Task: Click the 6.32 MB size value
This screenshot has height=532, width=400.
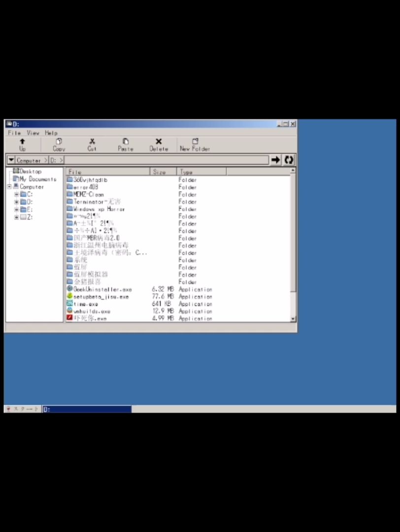Action: pyautogui.click(x=163, y=289)
